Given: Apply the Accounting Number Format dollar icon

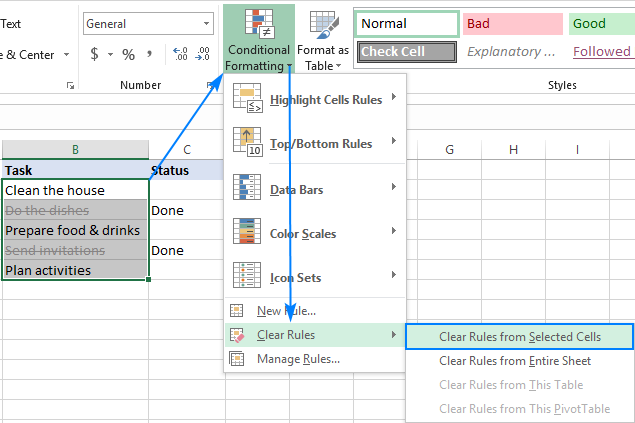Looking at the screenshot, I should click(93, 54).
